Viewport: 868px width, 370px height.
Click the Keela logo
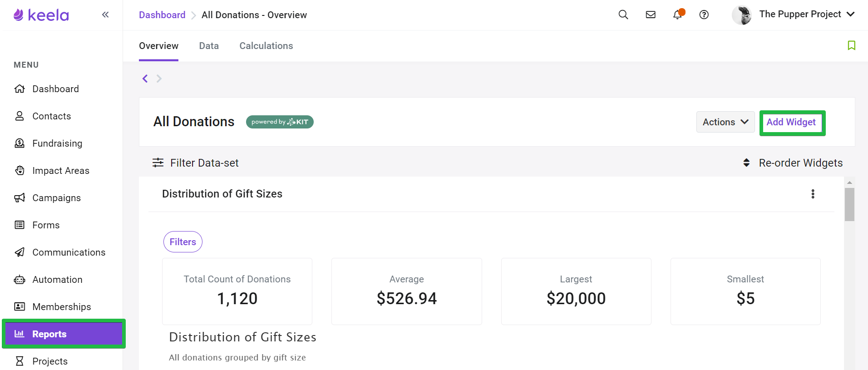click(41, 15)
